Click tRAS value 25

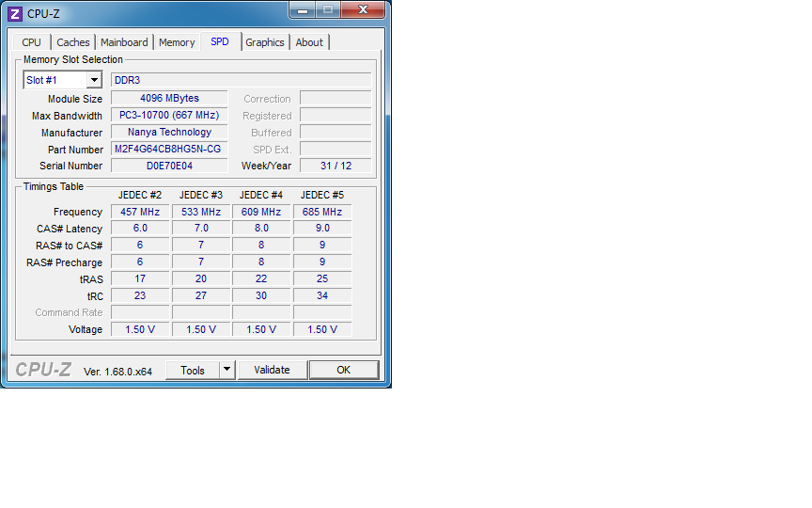pos(322,278)
